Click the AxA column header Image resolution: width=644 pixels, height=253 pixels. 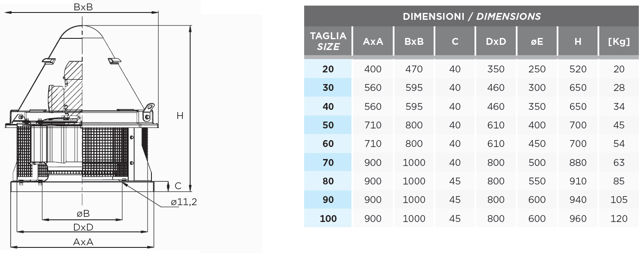373,41
